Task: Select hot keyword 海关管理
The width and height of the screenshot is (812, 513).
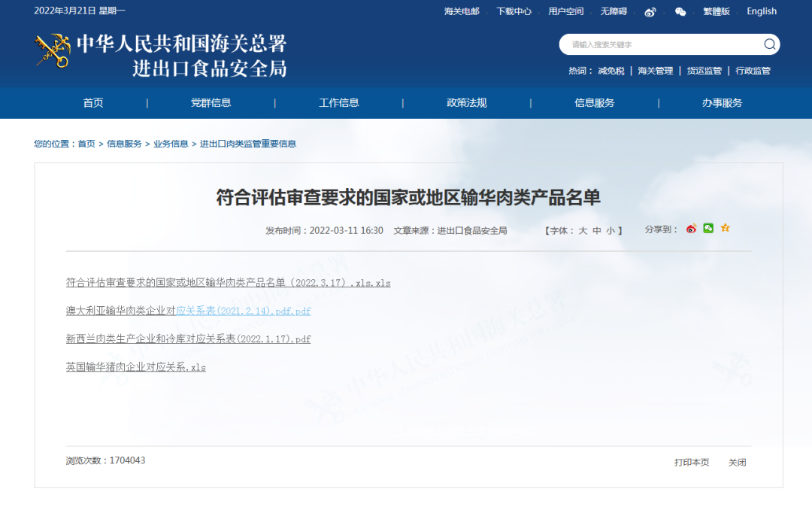Action: [656, 71]
